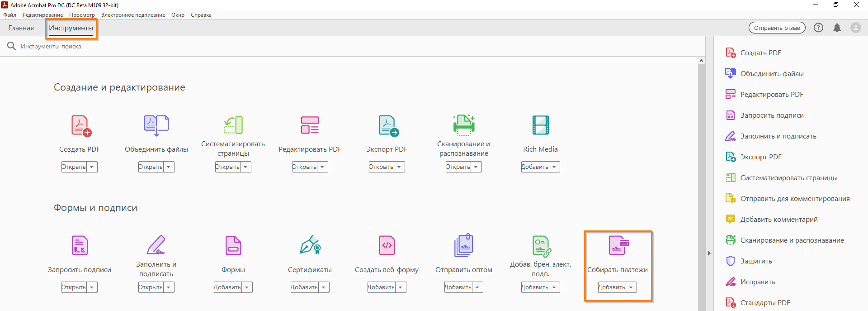Expand the dropdown arrow under Отправить оптом

click(x=477, y=287)
